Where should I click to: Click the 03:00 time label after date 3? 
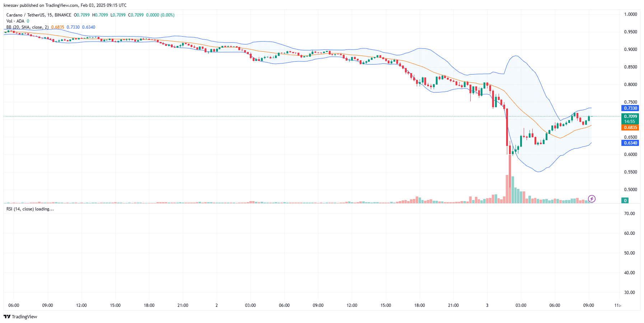tap(521, 305)
